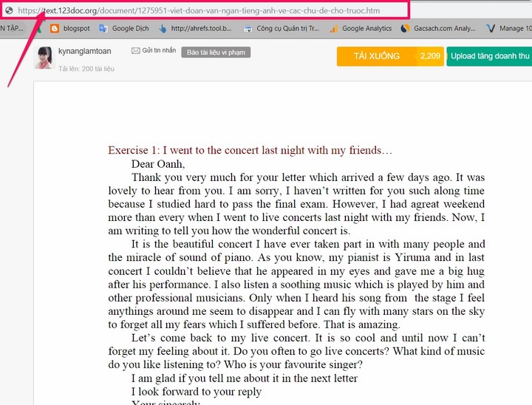Open the blogspot bookmark
Screen dimensions: 532x405
coord(70,29)
